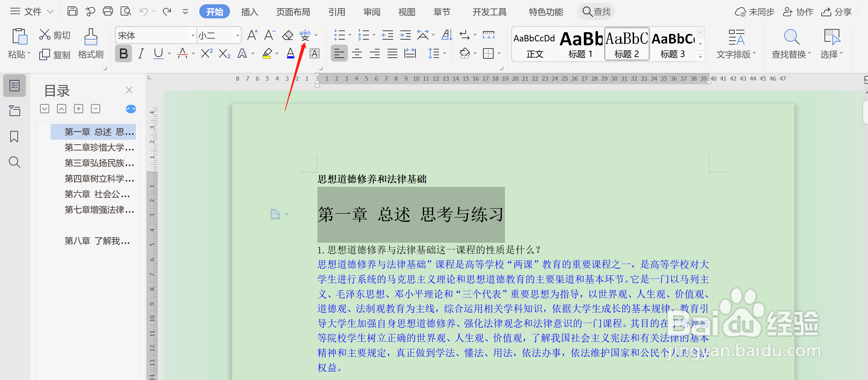This screenshot has width=868, height=380.
Task: Toggle align right
Action: [x=375, y=54]
